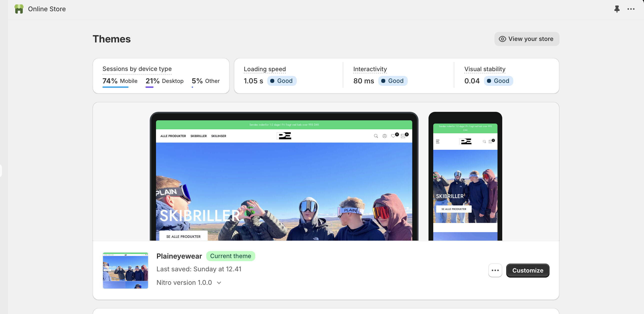Pin the Online Store app with pin icon
The height and width of the screenshot is (314, 644).
coord(617,9)
